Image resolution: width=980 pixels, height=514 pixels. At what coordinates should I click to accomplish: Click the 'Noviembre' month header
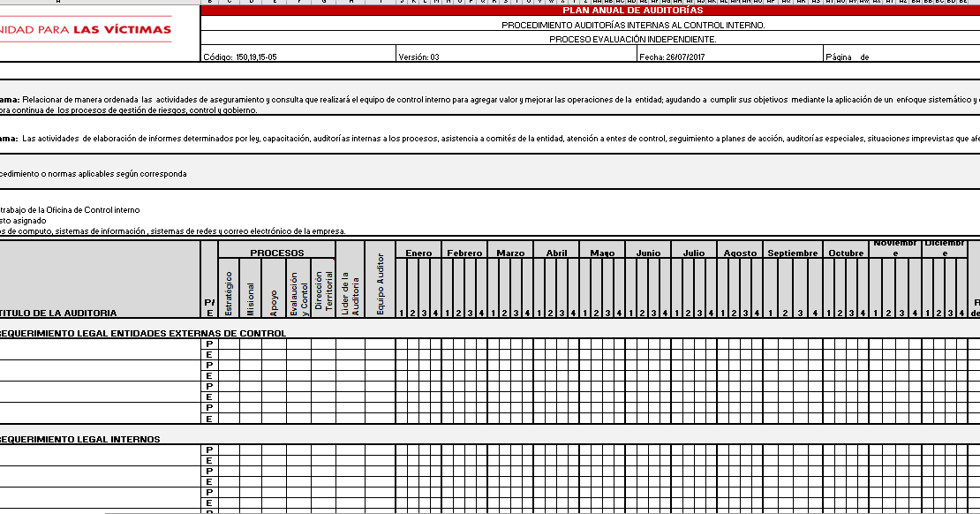895,248
